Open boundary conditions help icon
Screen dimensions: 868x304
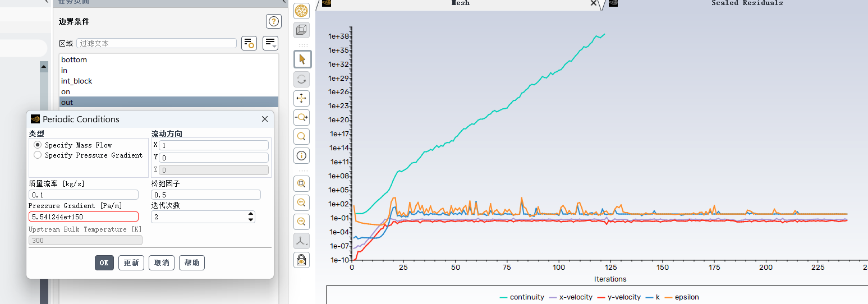coord(273,21)
